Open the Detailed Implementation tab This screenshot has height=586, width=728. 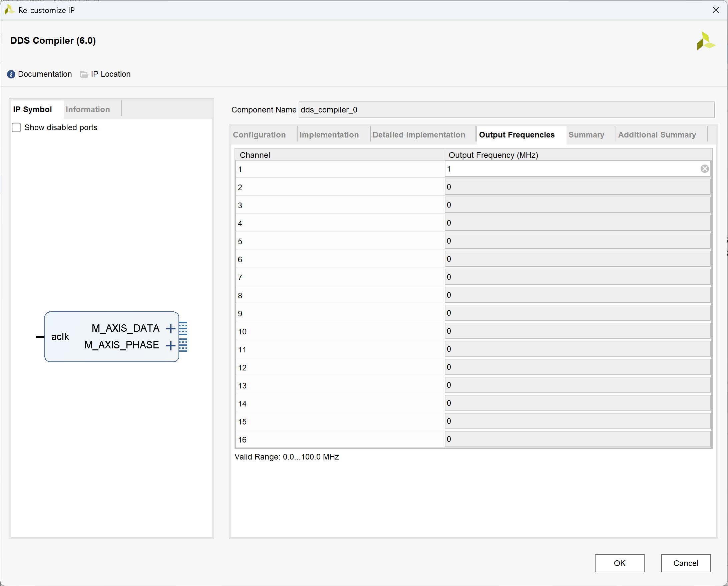coord(419,135)
